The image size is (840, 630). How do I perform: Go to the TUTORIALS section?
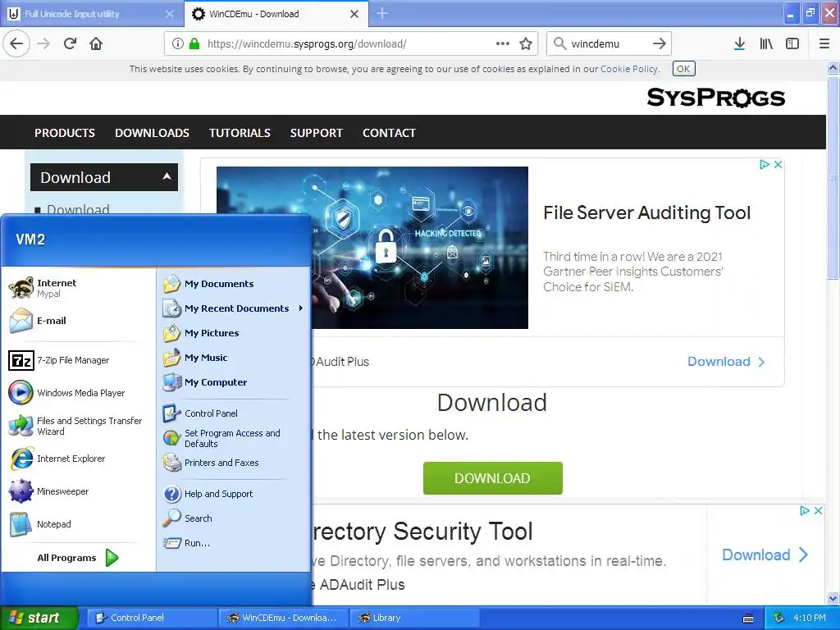tap(240, 133)
